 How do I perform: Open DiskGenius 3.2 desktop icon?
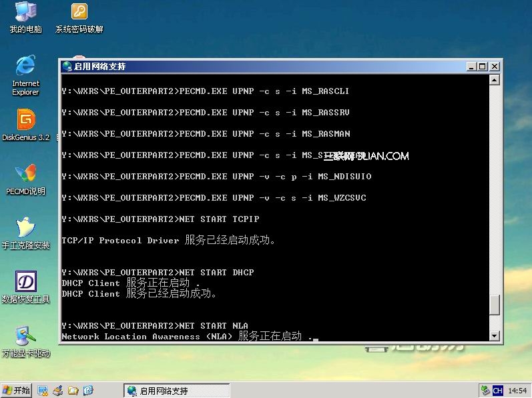click(26, 125)
